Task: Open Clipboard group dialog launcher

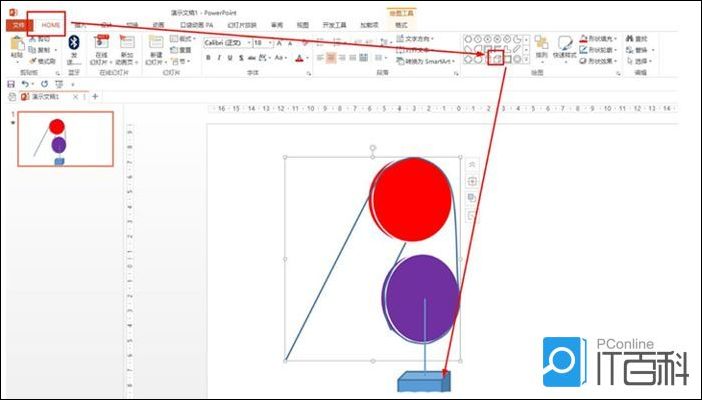Action: coord(57,73)
